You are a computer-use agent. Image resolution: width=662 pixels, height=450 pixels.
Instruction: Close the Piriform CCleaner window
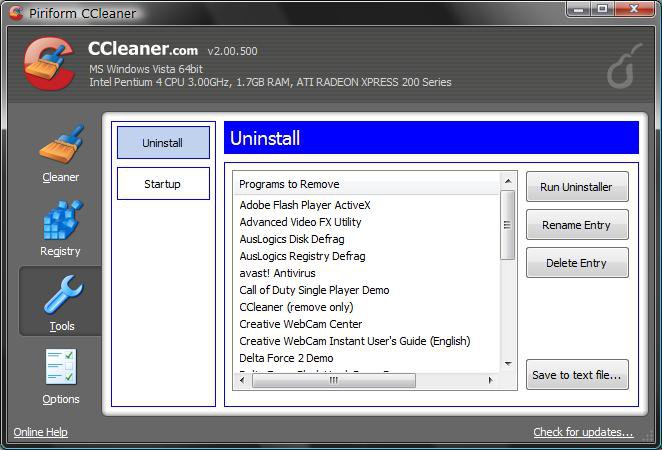click(634, 9)
